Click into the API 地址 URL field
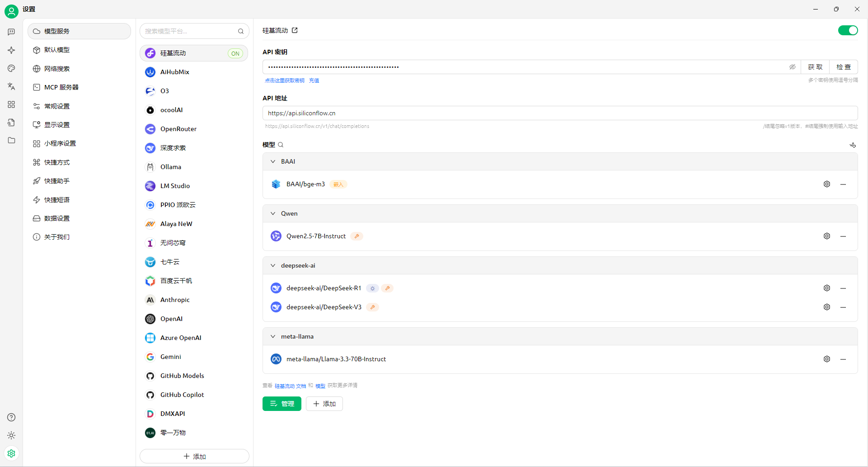Viewport: 868px width, 467px height. (x=559, y=113)
